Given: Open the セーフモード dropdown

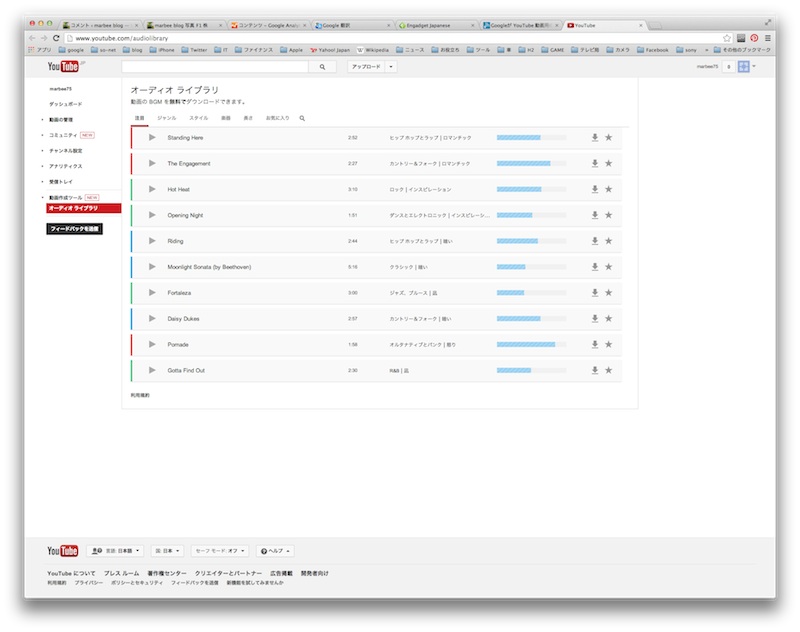Looking at the screenshot, I should (x=218, y=549).
